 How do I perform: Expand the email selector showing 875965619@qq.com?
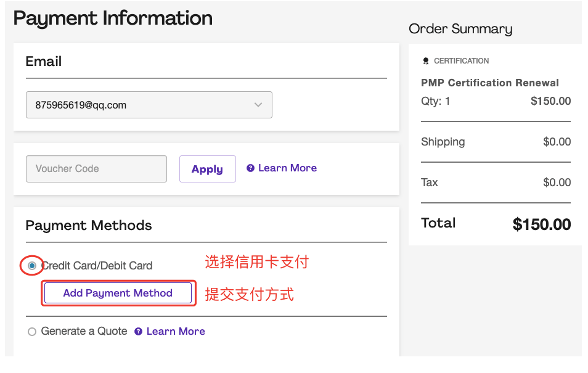click(x=149, y=105)
